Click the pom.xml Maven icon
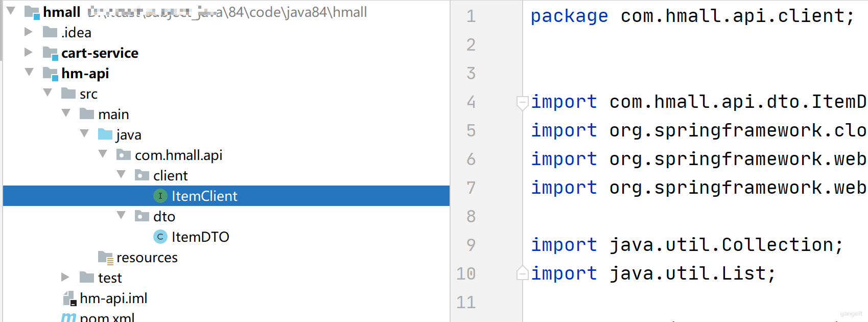The width and height of the screenshot is (868, 322). (x=68, y=317)
